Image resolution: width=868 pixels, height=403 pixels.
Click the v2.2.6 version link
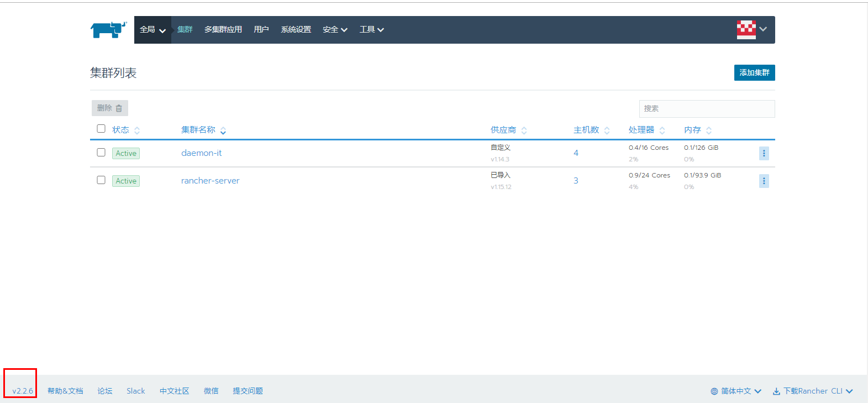click(x=23, y=391)
